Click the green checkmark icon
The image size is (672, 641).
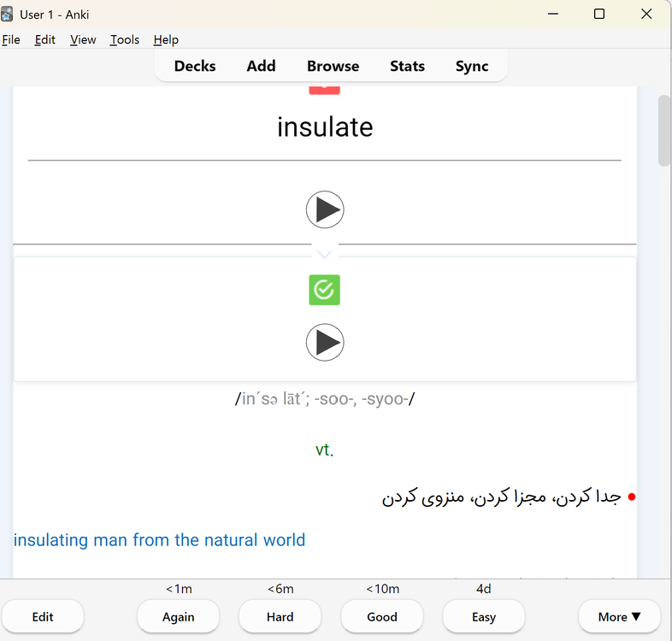[x=324, y=290]
